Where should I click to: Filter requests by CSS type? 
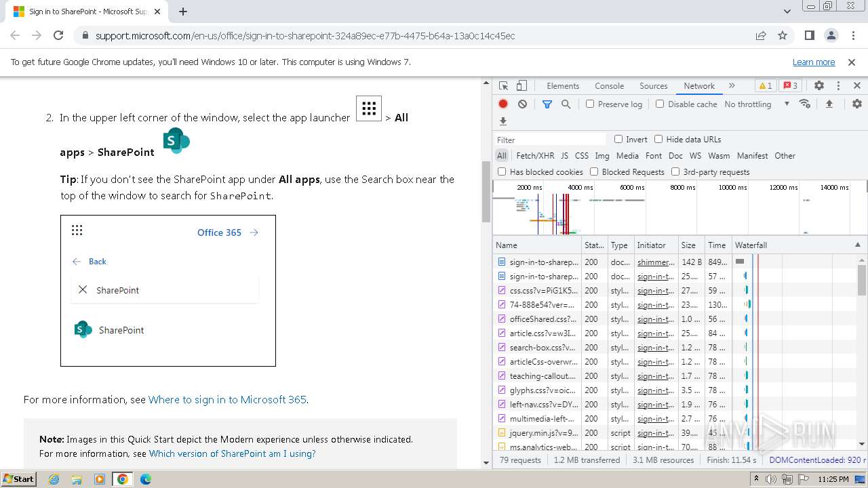coord(582,155)
